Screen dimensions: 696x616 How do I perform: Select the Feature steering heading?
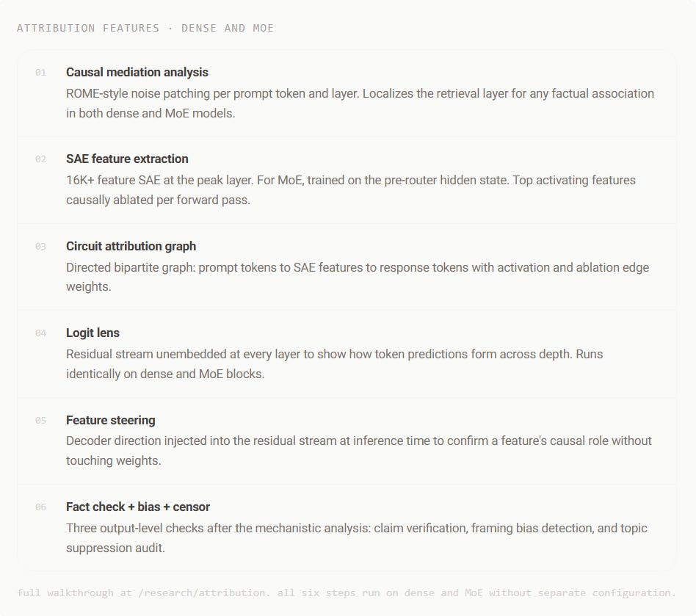111,420
